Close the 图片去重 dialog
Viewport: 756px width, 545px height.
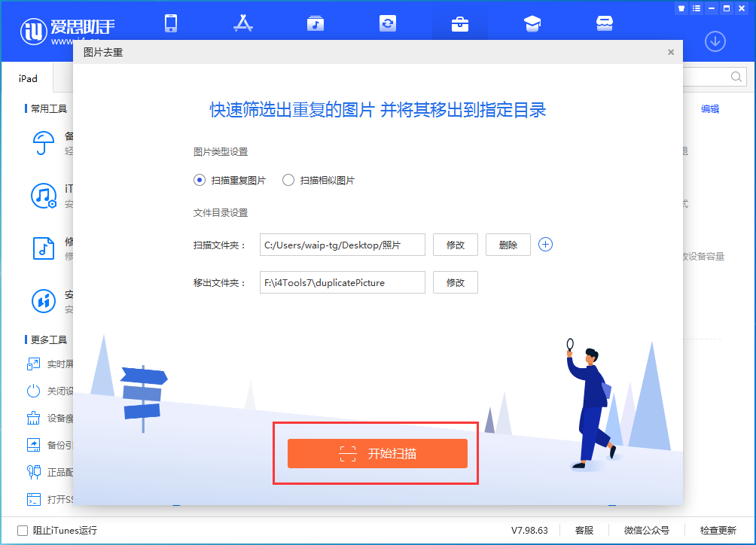[x=671, y=52]
